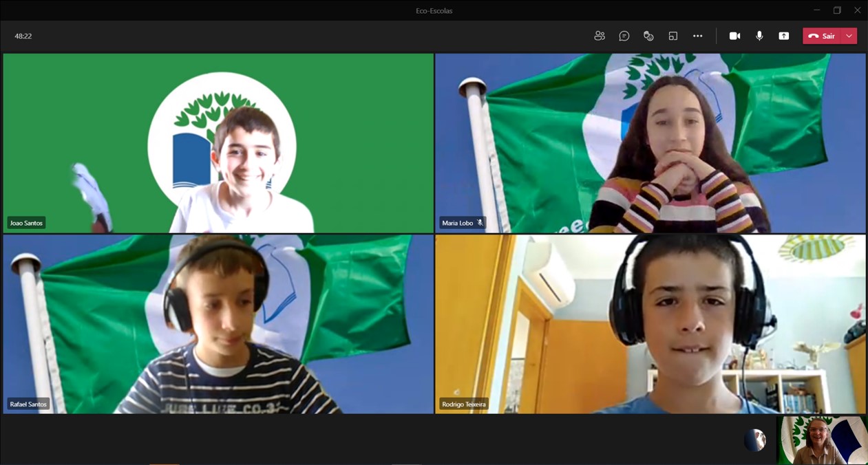Click muted mic icon by Maria Lobo
The width and height of the screenshot is (868, 465).
click(480, 223)
